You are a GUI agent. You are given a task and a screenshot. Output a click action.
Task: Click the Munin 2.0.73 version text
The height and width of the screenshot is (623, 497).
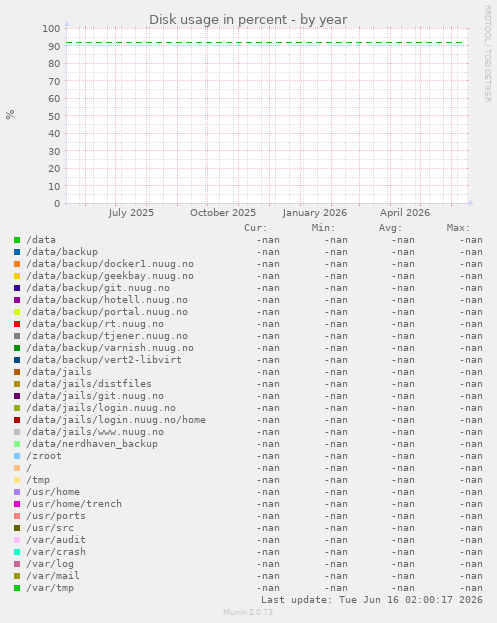(248, 612)
